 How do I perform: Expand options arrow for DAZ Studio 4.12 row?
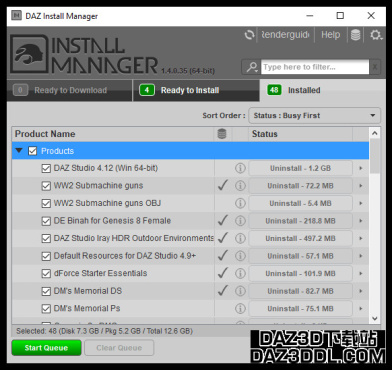[x=361, y=168]
